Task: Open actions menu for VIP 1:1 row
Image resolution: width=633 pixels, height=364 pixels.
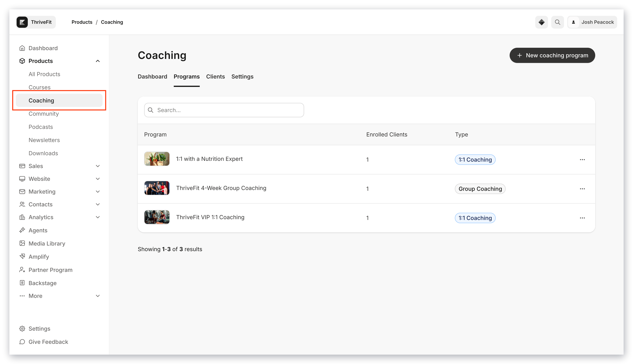Action: [x=582, y=218]
